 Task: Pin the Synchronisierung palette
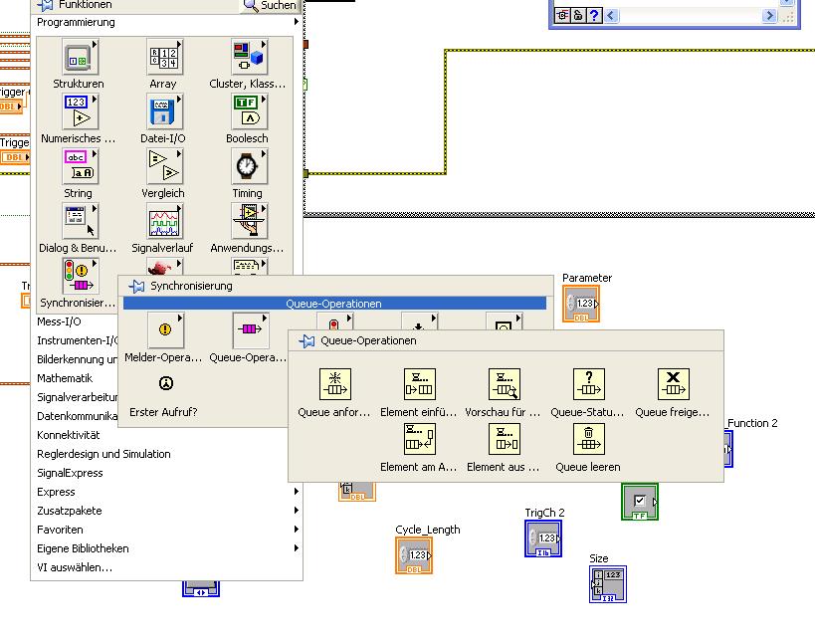tap(136, 286)
